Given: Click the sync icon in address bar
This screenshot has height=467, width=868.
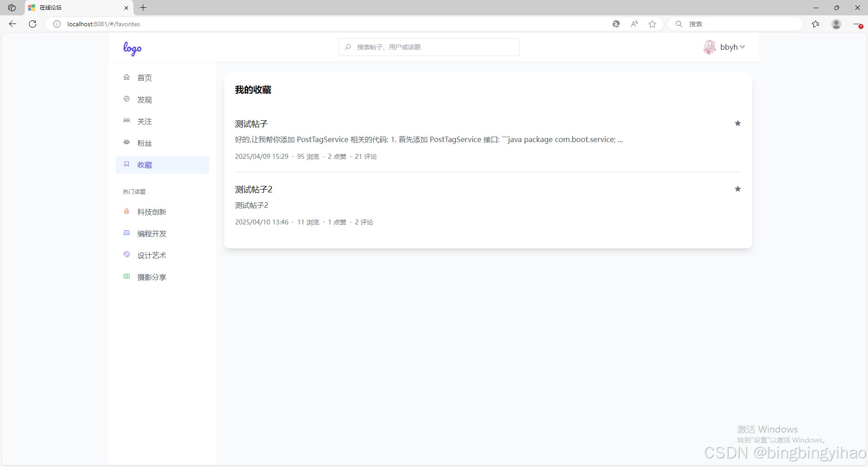Looking at the screenshot, I should [616, 24].
